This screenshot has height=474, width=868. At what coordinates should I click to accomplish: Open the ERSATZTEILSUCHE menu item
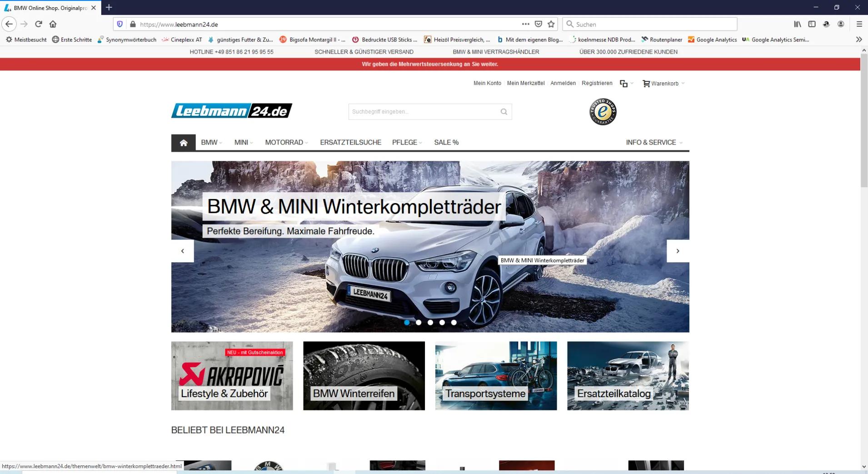[350, 143]
